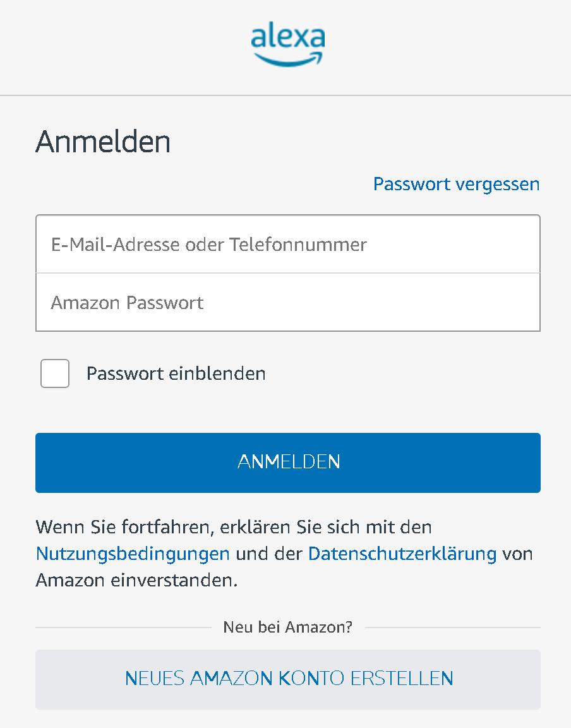The width and height of the screenshot is (571, 728).
Task: Open the Datenschutzerklärung link
Action: pyautogui.click(x=402, y=554)
